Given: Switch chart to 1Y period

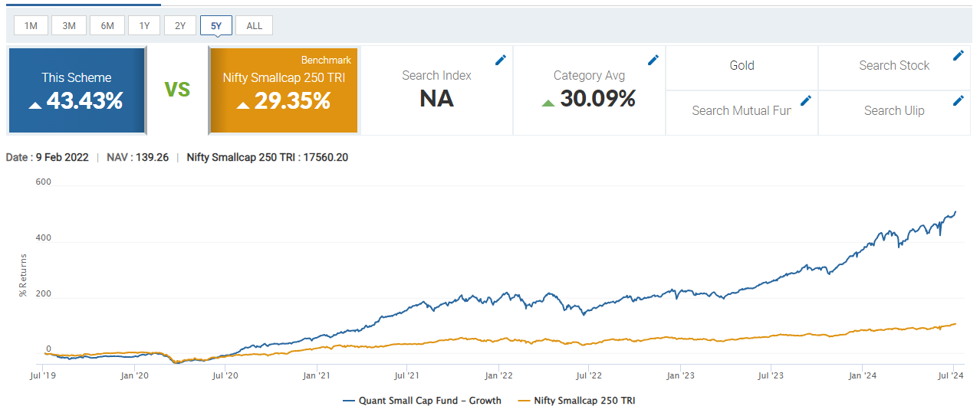Looking at the screenshot, I should click(144, 26).
